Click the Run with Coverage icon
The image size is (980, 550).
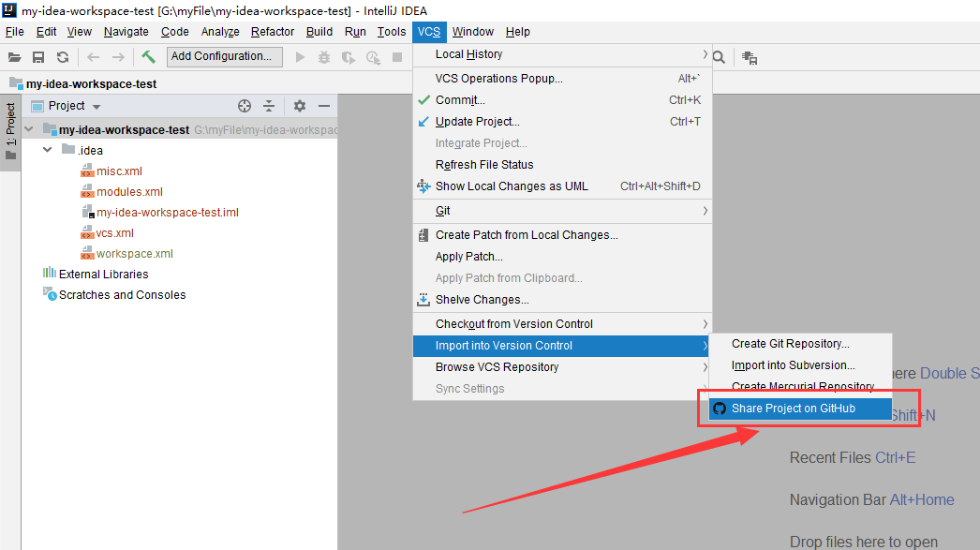tap(349, 57)
